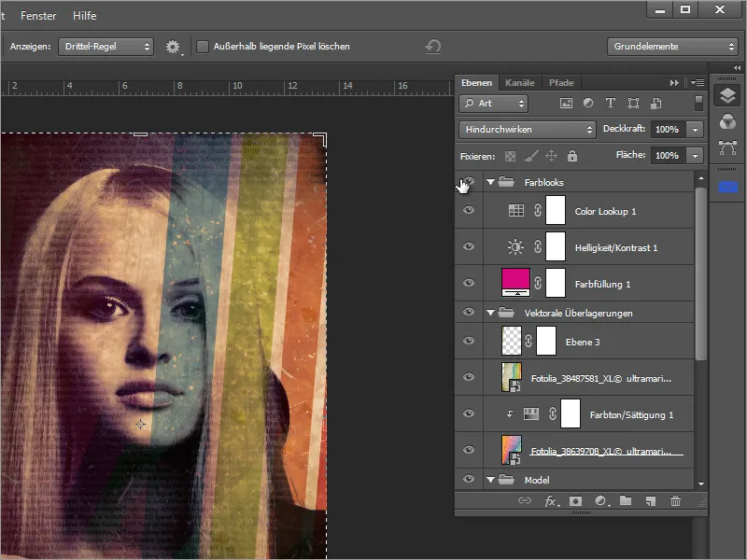Enable 'Außerhalb liegende Pixel löschen' checkbox
Image resolution: width=747 pixels, height=560 pixels.
(x=203, y=47)
